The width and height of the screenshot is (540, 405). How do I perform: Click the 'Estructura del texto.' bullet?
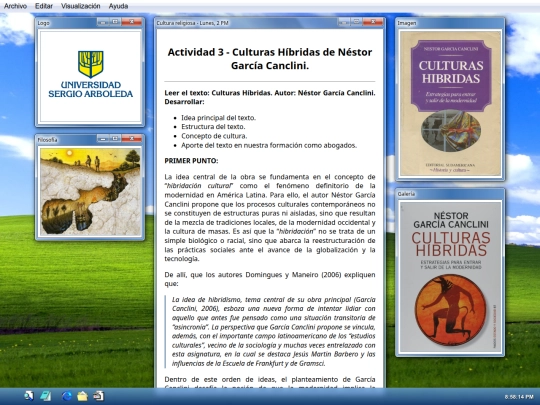click(x=213, y=127)
